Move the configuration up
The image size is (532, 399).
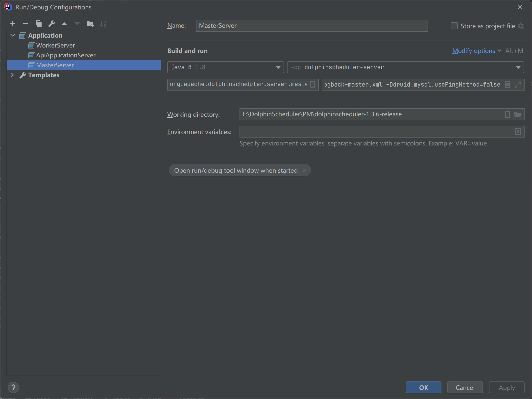tap(64, 24)
